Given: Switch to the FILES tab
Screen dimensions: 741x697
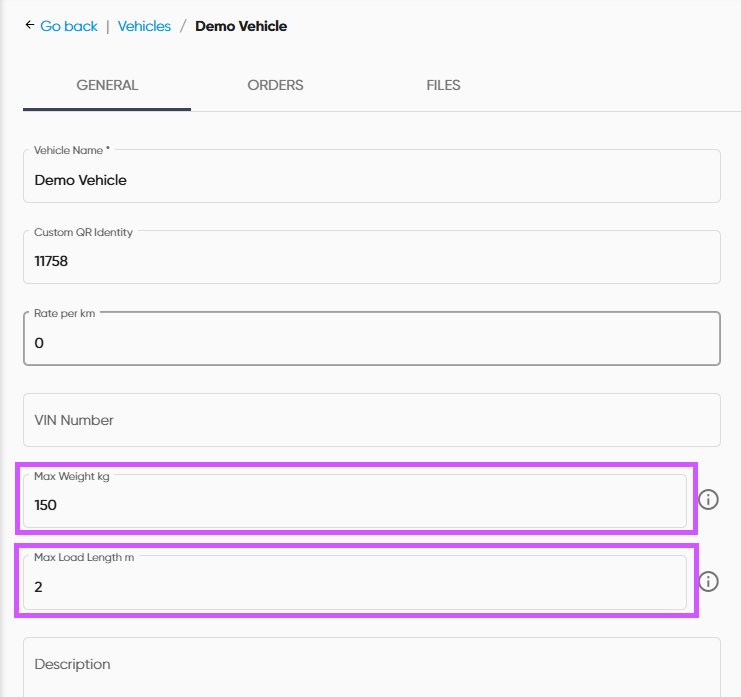Looking at the screenshot, I should tap(443, 86).
